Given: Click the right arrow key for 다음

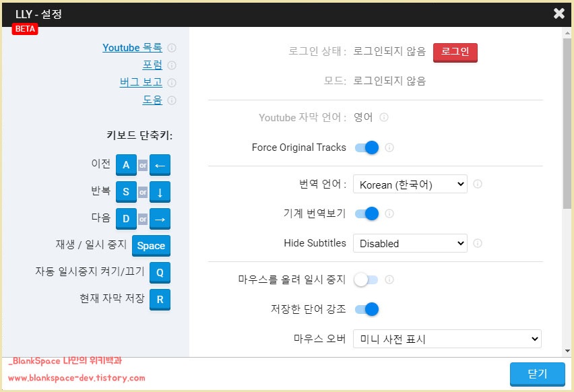Looking at the screenshot, I should pyautogui.click(x=160, y=219).
